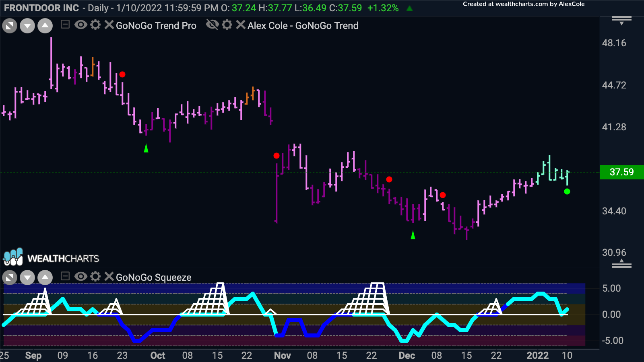Image resolution: width=644 pixels, height=362 pixels.
Task: Click the 2022 label on time axis
Action: pyautogui.click(x=538, y=356)
